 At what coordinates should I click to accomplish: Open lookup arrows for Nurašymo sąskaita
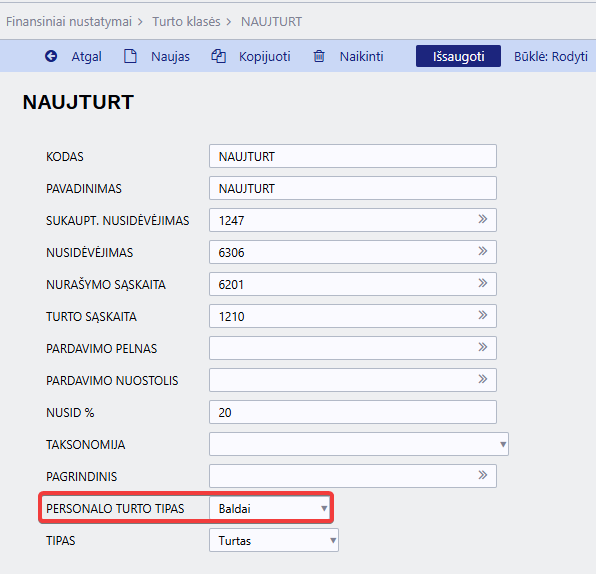click(483, 283)
